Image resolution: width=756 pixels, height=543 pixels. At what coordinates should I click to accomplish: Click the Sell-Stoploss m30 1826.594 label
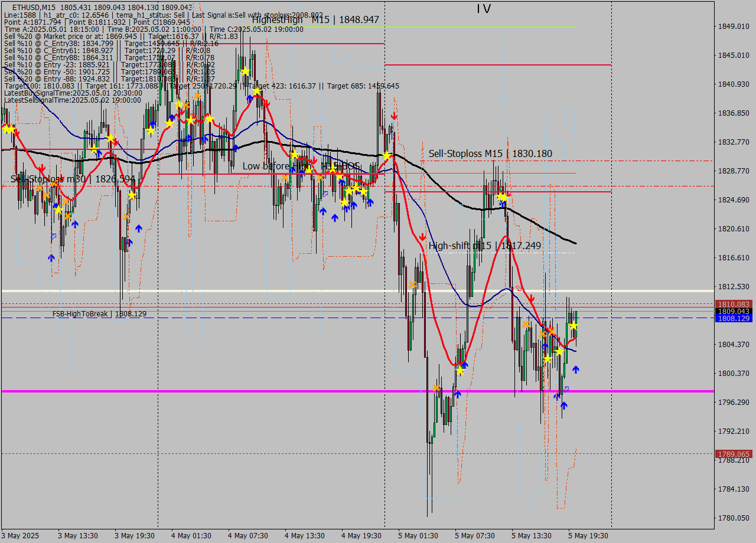click(x=73, y=178)
